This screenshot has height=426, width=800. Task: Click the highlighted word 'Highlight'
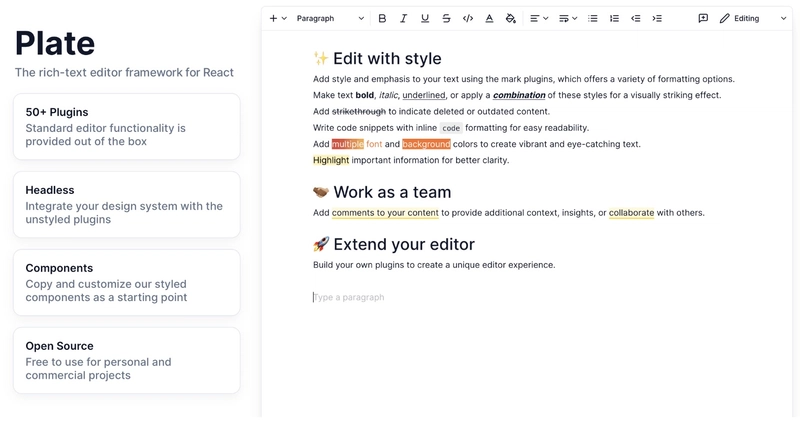[331, 160]
